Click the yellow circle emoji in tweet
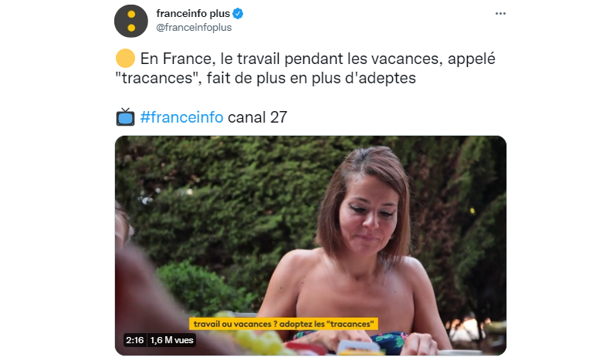This screenshot has width=606, height=364. point(125,59)
